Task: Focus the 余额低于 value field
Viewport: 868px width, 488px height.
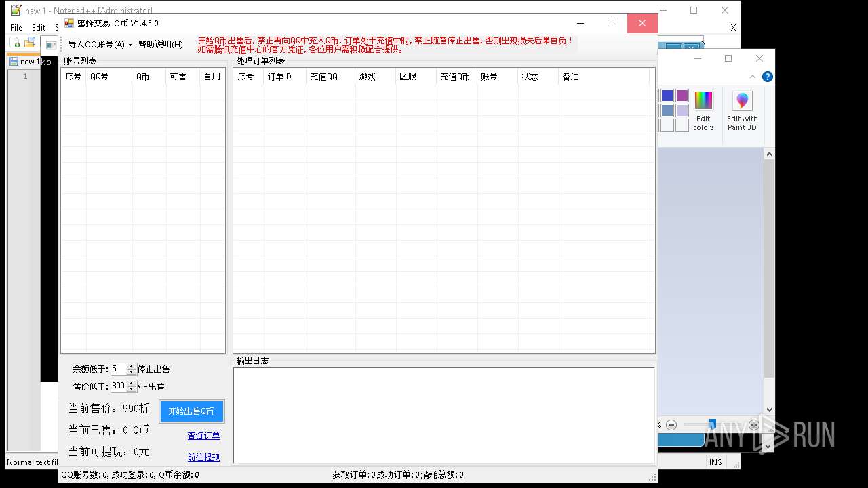Action: [x=119, y=369]
